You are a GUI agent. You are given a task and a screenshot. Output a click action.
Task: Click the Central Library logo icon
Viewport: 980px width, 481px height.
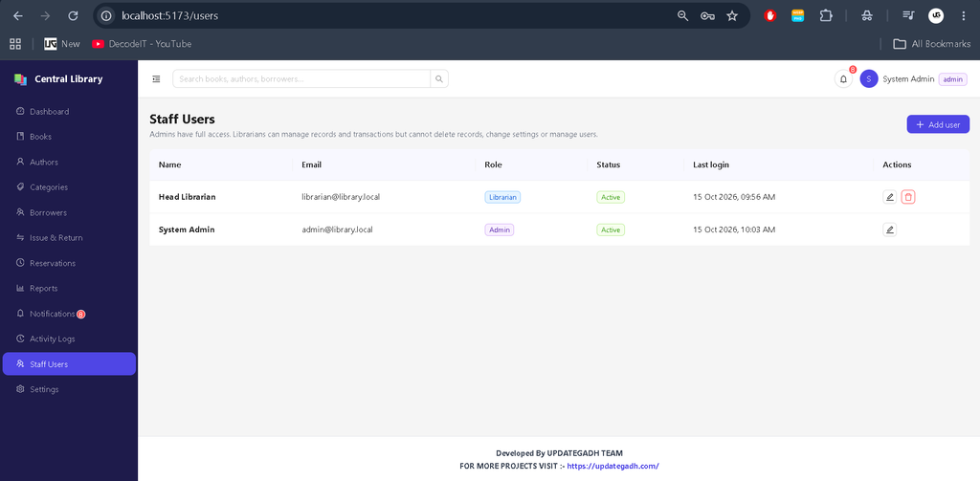point(21,79)
